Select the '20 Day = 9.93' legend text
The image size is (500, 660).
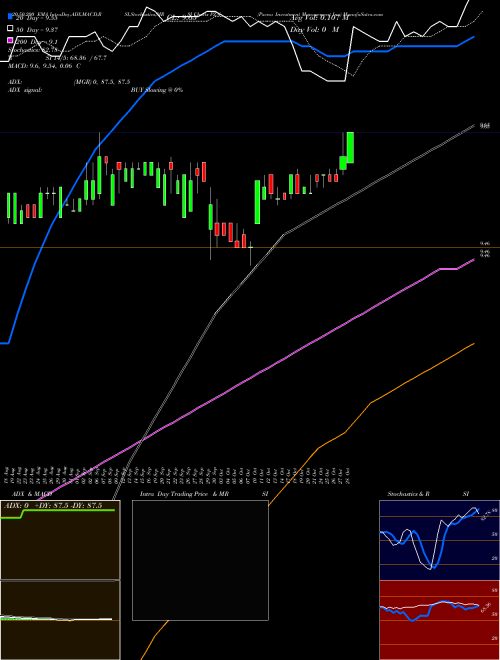tap(37, 18)
